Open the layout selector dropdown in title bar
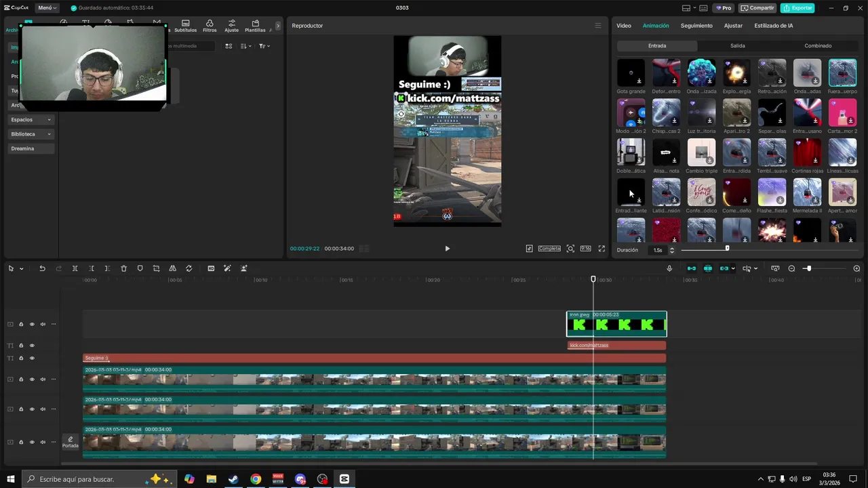This screenshot has width=868, height=488. (690, 8)
